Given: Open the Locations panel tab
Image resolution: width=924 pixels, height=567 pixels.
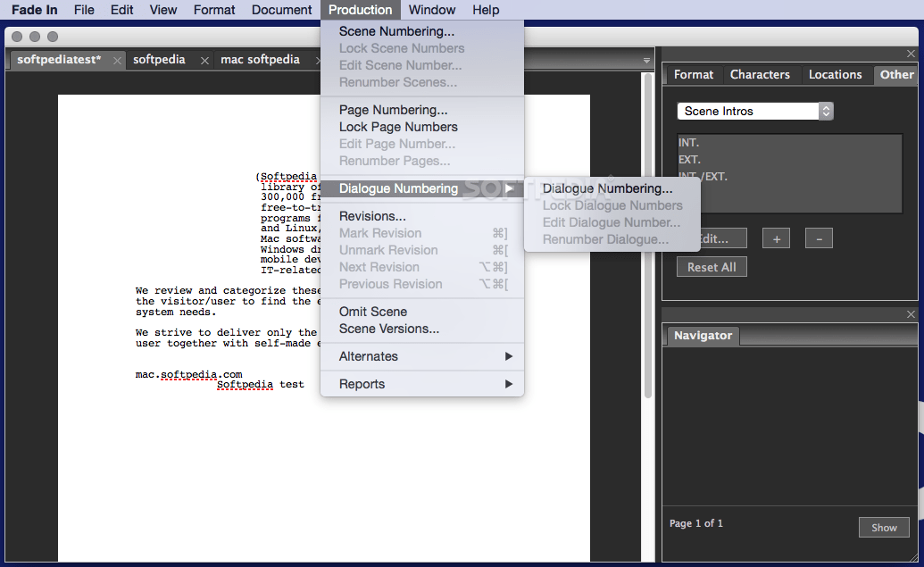Looking at the screenshot, I should click(x=835, y=75).
